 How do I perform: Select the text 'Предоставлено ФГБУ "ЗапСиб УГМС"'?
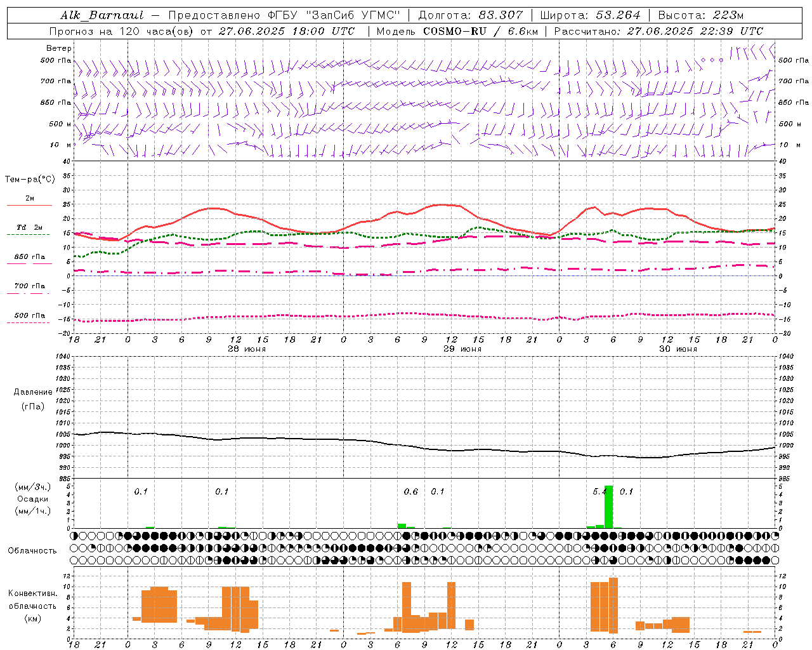[284, 15]
